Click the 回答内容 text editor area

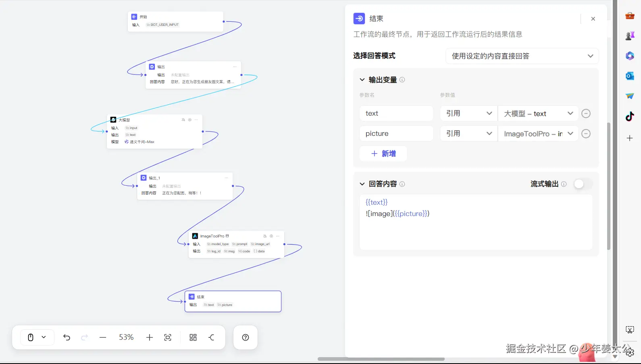pos(476,223)
